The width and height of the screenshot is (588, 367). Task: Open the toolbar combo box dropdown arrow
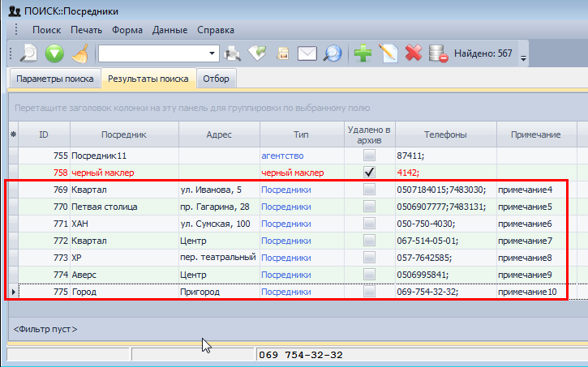[x=213, y=54]
